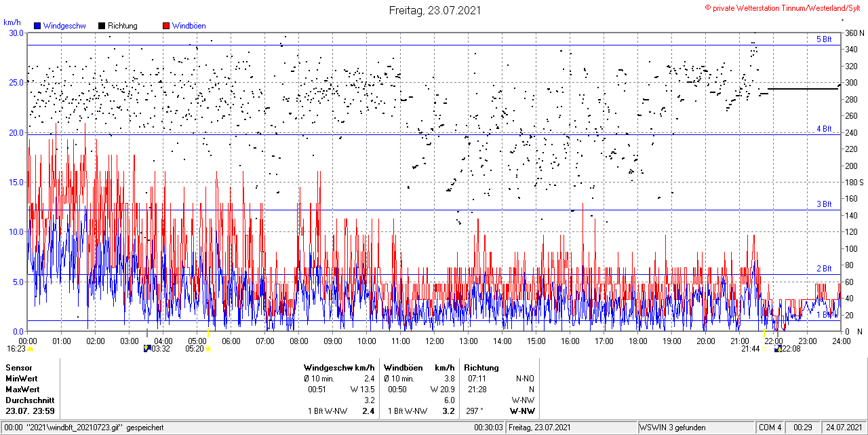Click the 2 Bft threshold label
The width and height of the screenshot is (868, 435).
823,269
